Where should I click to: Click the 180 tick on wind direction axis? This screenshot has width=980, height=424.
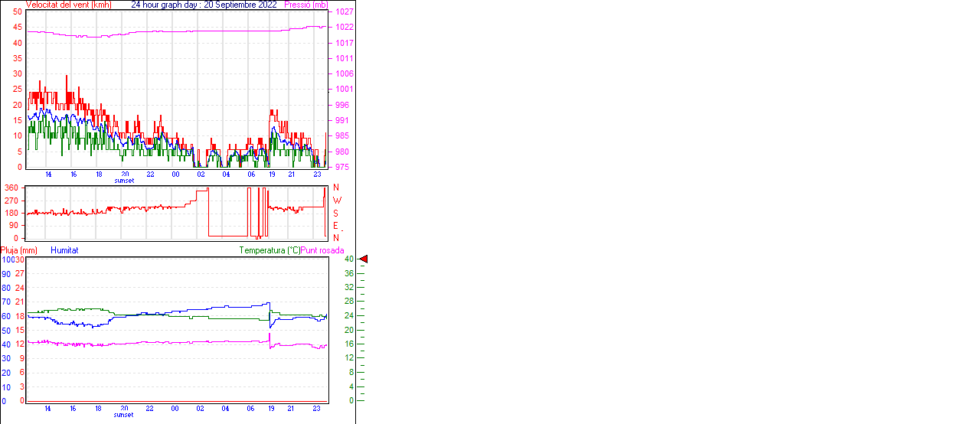12,213
